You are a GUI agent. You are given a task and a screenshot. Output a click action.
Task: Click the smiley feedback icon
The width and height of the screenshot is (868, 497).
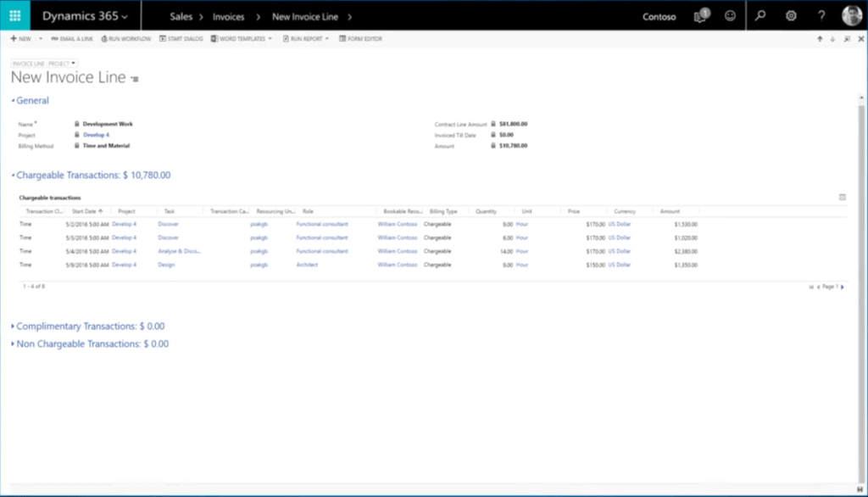[x=730, y=16]
